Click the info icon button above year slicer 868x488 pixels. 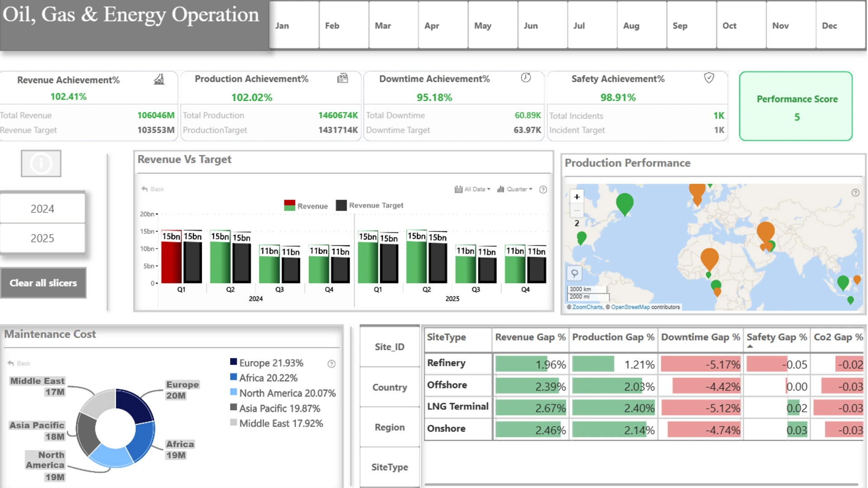(x=41, y=164)
